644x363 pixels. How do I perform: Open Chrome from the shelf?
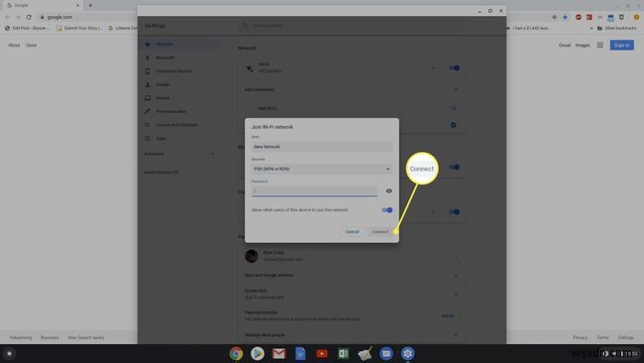point(236,353)
